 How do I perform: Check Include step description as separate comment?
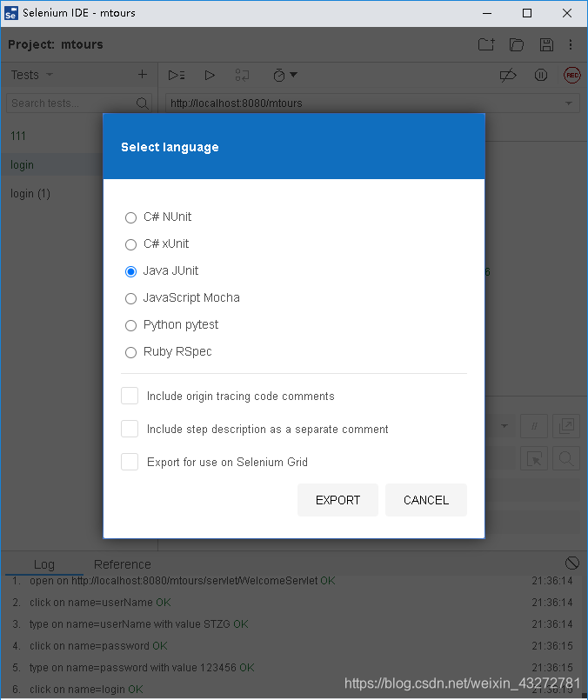click(130, 429)
